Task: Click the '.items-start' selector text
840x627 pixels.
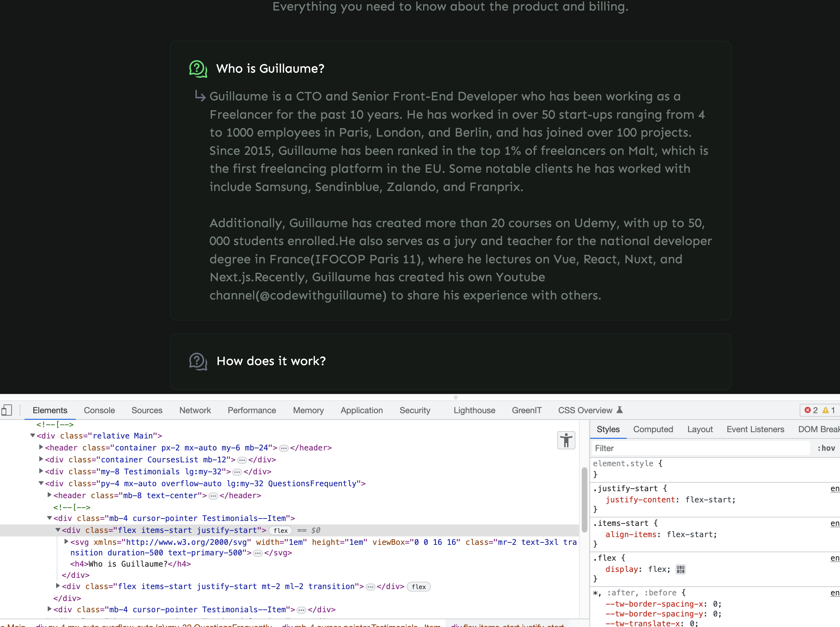Action: tap(620, 523)
